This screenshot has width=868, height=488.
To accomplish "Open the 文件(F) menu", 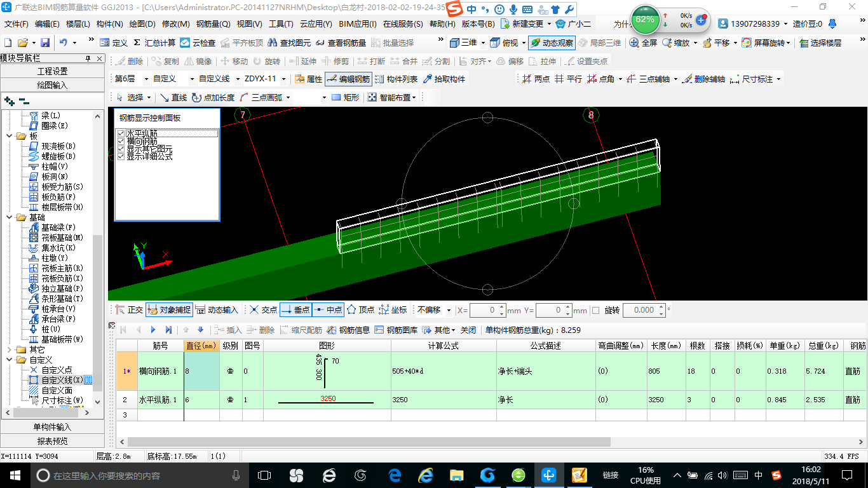I will click(17, 24).
